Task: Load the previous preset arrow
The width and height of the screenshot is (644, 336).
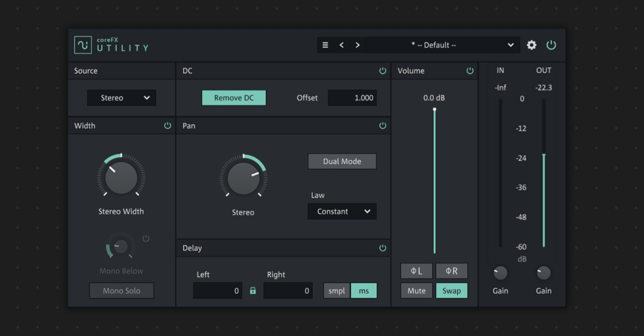Action: 341,45
